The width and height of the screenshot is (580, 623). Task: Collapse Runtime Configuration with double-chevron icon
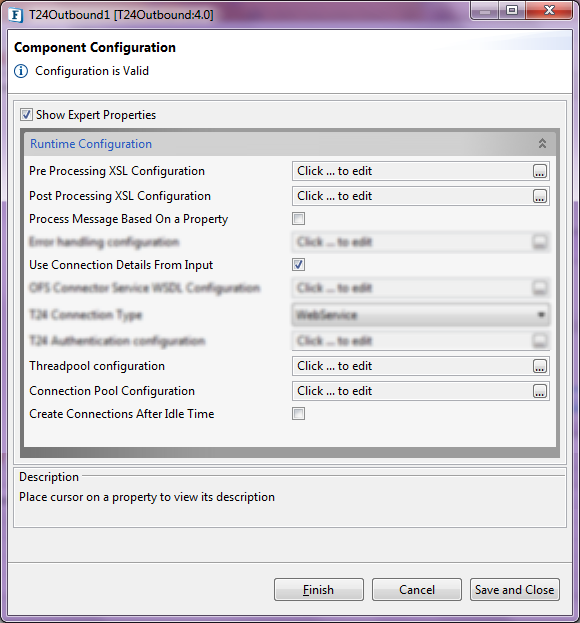(x=542, y=143)
